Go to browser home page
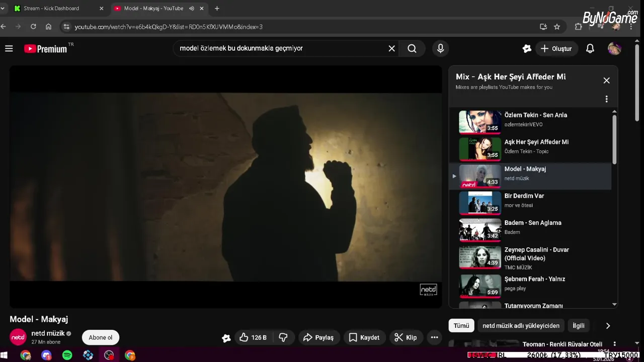644x362 pixels. pyautogui.click(x=48, y=27)
